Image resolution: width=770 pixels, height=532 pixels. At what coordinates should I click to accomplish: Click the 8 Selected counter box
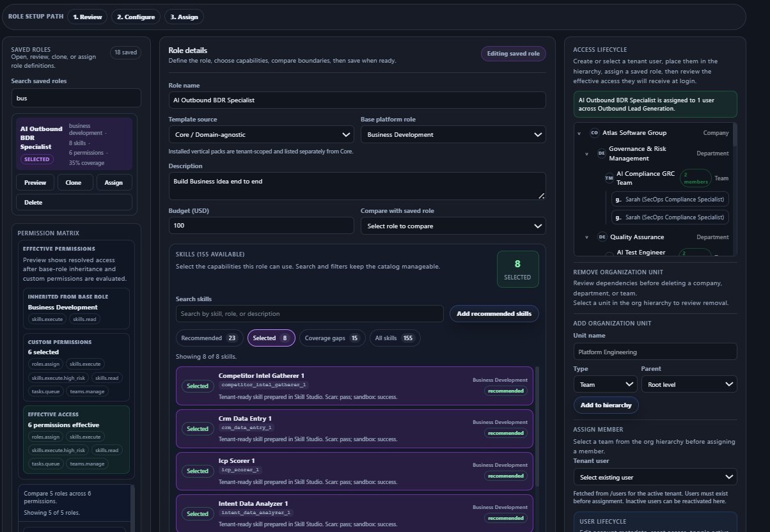coord(518,270)
